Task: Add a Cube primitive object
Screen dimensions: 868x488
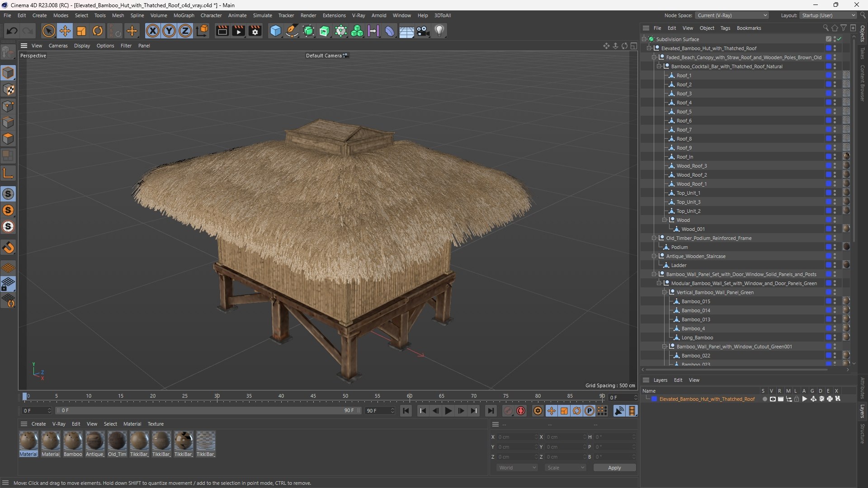Action: point(275,31)
